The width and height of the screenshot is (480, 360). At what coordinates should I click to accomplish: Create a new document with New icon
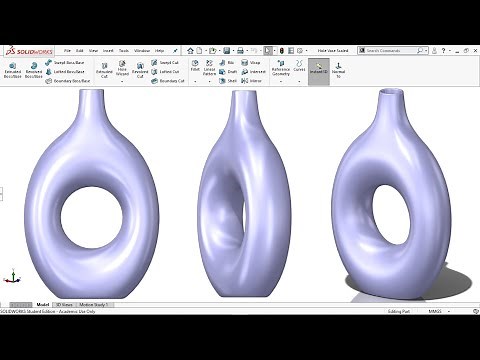point(199,51)
